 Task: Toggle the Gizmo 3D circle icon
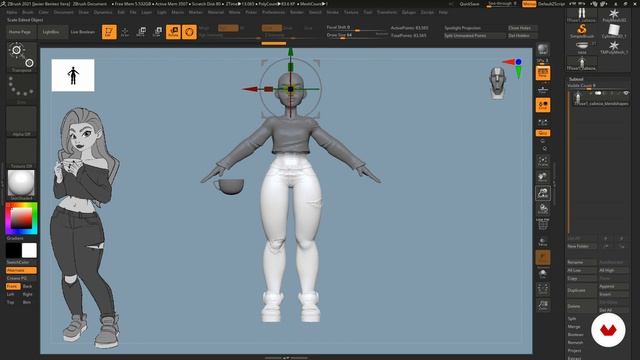click(x=189, y=32)
